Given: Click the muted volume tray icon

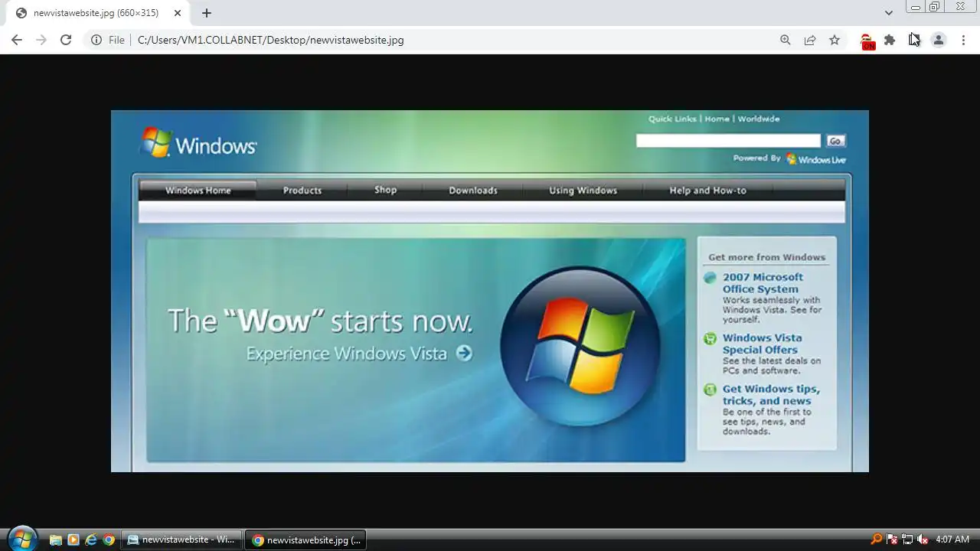Looking at the screenshot, I should 923,540.
